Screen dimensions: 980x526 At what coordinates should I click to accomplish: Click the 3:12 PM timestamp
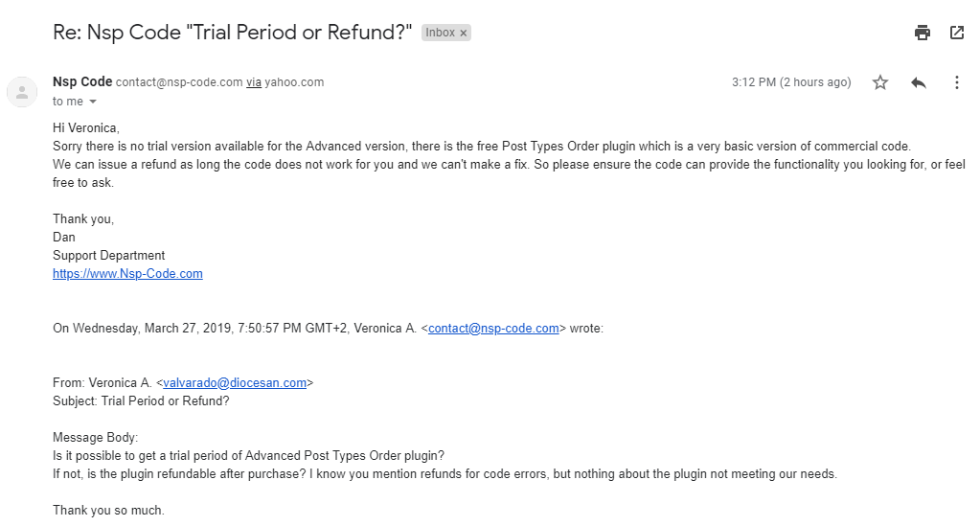790,82
